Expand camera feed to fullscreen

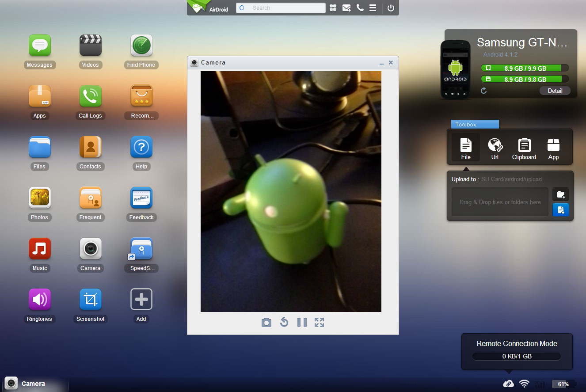click(x=319, y=322)
